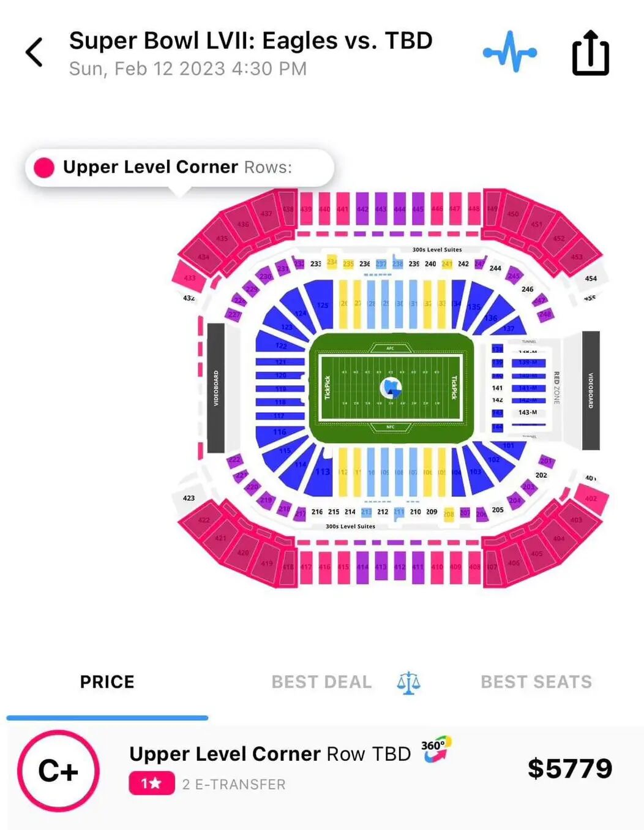The image size is (644, 830).
Task: Choose section 205 on stadium map
Action: click(498, 510)
